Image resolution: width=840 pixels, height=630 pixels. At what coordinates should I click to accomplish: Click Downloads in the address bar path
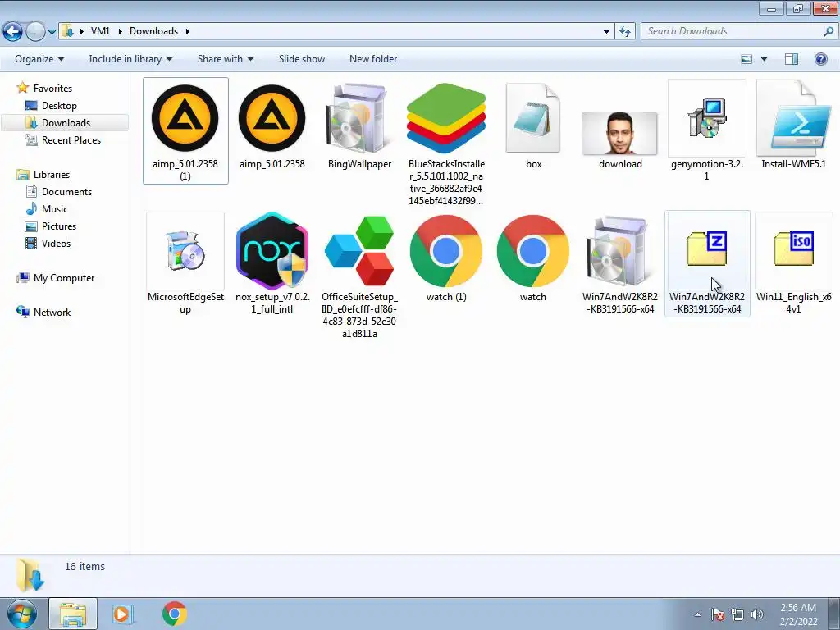[153, 31]
